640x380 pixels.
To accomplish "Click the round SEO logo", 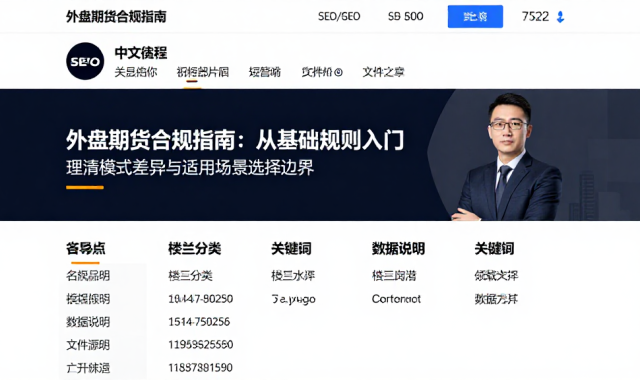I will coord(85,61).
